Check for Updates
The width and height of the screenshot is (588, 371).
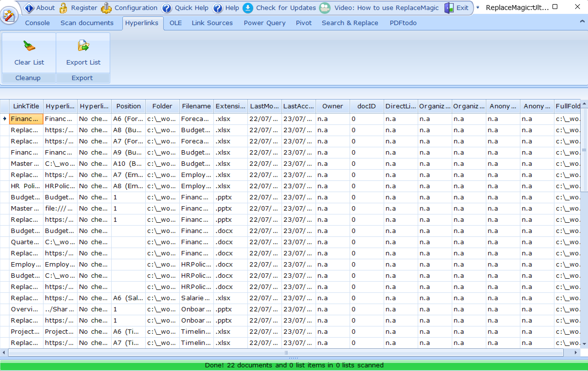[x=279, y=8]
